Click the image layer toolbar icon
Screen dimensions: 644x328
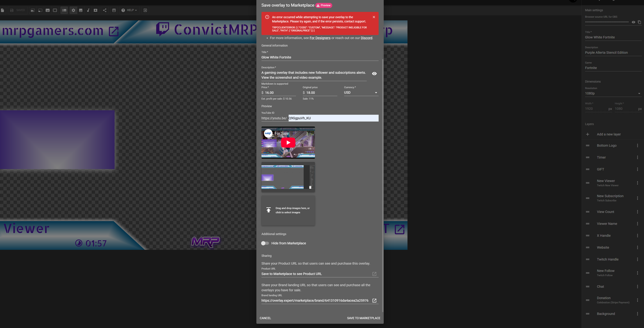point(81,10)
